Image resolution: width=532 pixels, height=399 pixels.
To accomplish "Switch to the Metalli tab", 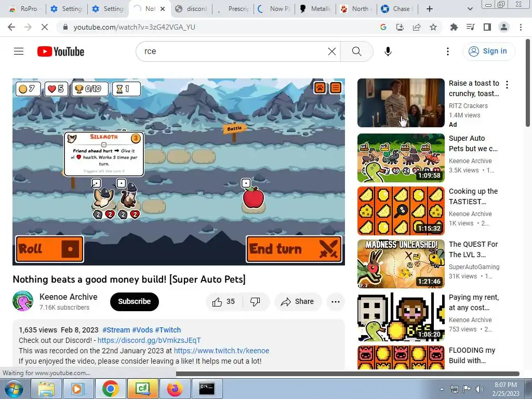I will pos(316,9).
